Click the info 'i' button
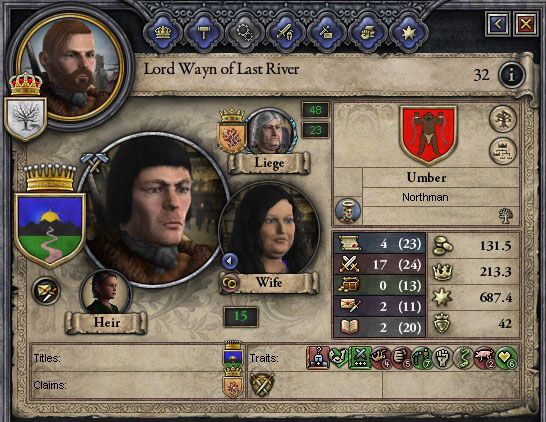The image size is (546, 422). [511, 75]
